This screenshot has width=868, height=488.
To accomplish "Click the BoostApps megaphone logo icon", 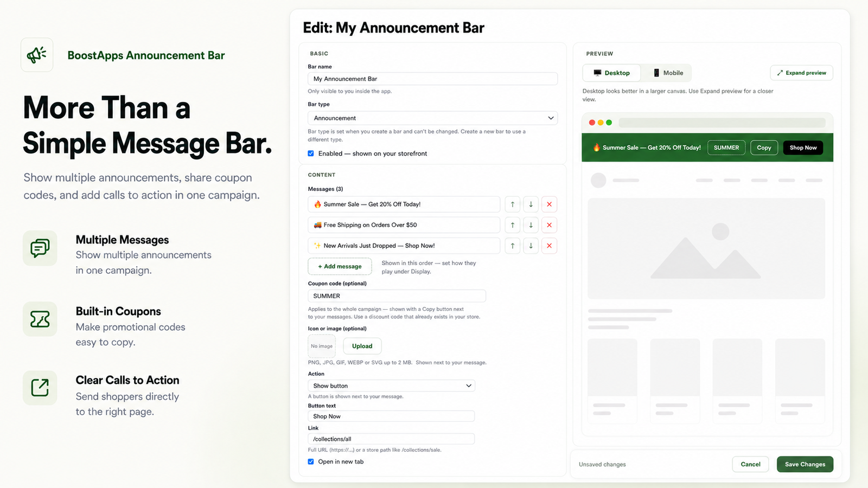I will coord(37,55).
